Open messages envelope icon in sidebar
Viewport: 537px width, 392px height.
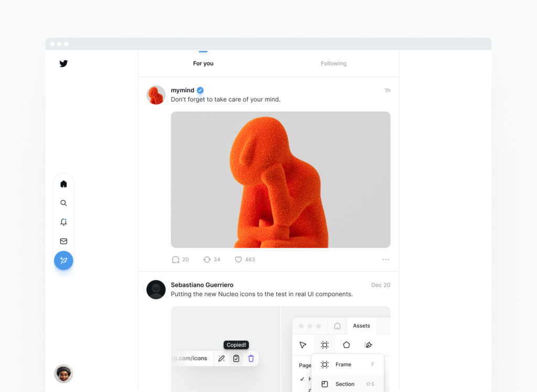[63, 242]
